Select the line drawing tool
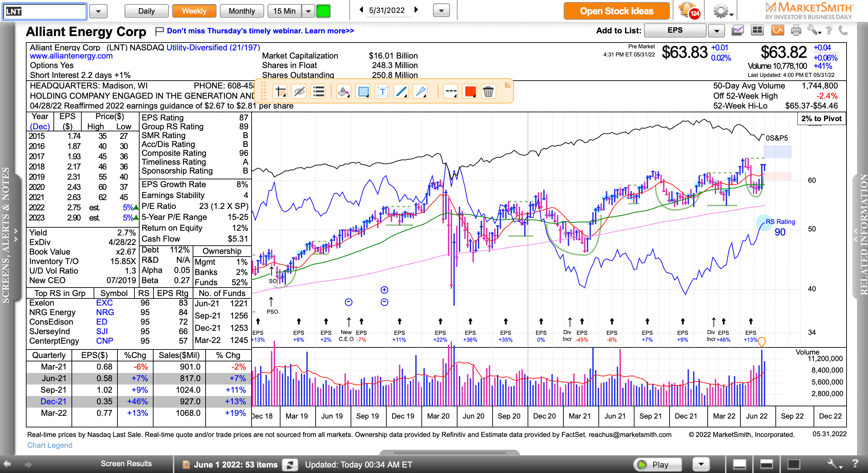The width and height of the screenshot is (868, 473). pos(401,92)
